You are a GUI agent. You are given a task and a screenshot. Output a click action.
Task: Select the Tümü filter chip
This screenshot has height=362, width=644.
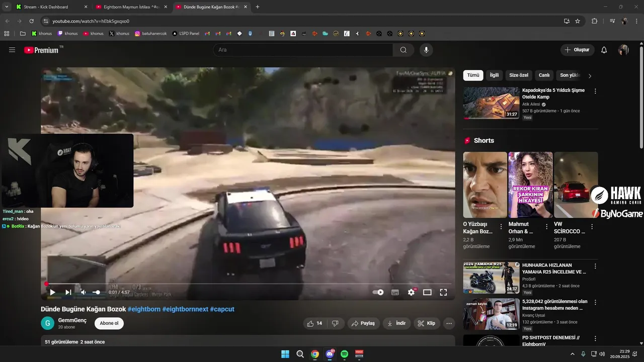coord(473,75)
